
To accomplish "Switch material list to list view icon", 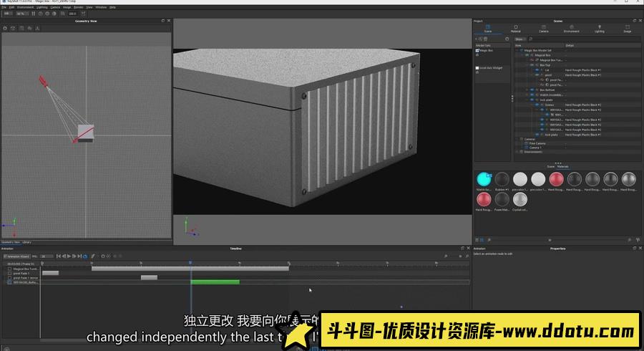I will 477,240.
